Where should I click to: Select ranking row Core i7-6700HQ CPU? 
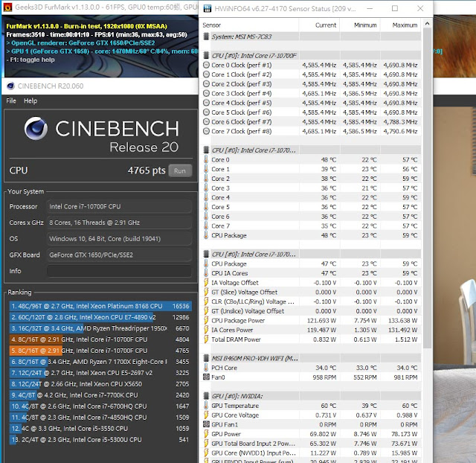pyautogui.click(x=100, y=406)
